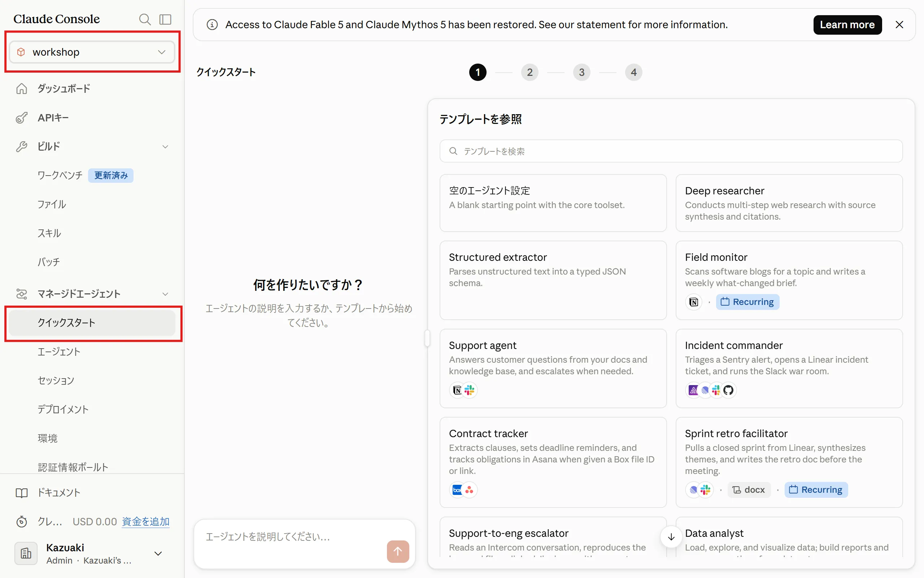Click Slack icon on Support agent card
The height and width of the screenshot is (578, 924).
pos(469,390)
